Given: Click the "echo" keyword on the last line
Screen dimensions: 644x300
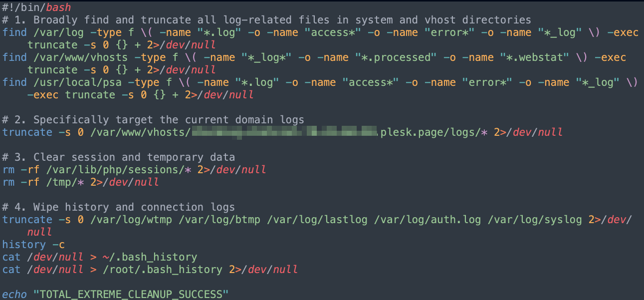Looking at the screenshot, I should pos(14,295).
